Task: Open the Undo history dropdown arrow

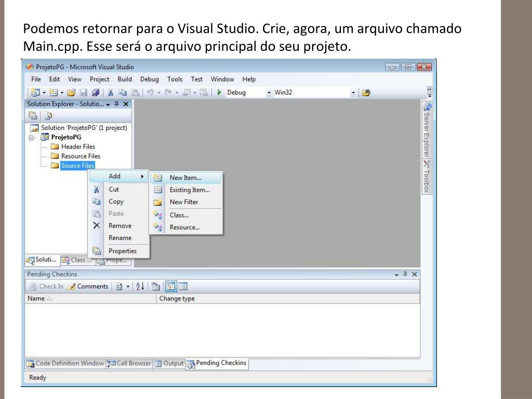Action: pos(159,92)
